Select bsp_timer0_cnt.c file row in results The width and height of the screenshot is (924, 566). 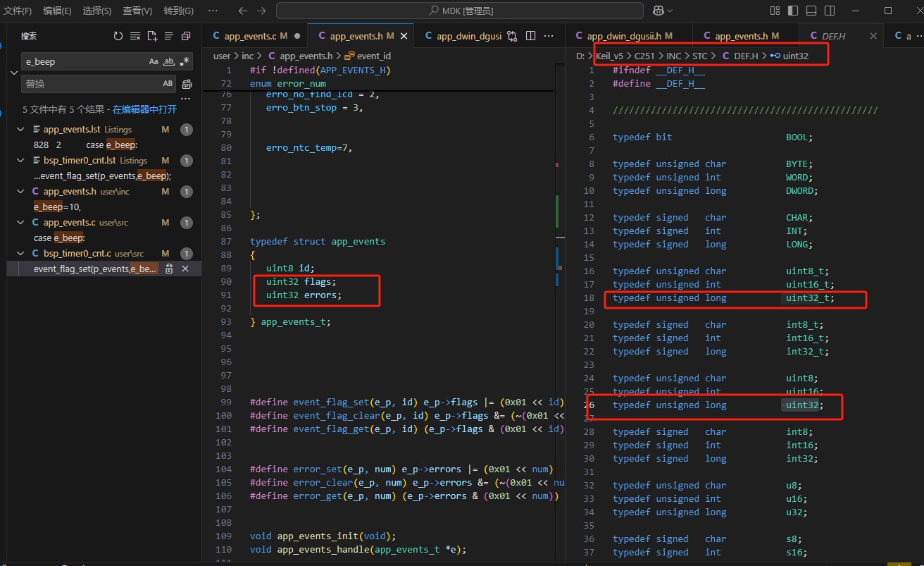tap(104, 254)
